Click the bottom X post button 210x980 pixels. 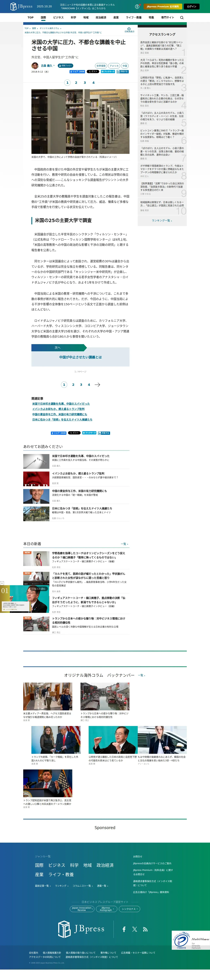click(74, 433)
